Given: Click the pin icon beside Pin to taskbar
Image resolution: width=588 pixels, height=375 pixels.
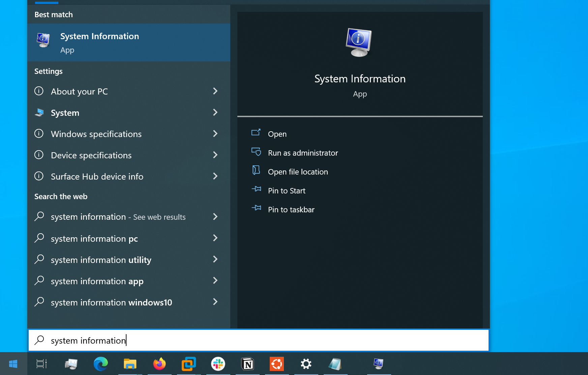Looking at the screenshot, I should (x=256, y=208).
